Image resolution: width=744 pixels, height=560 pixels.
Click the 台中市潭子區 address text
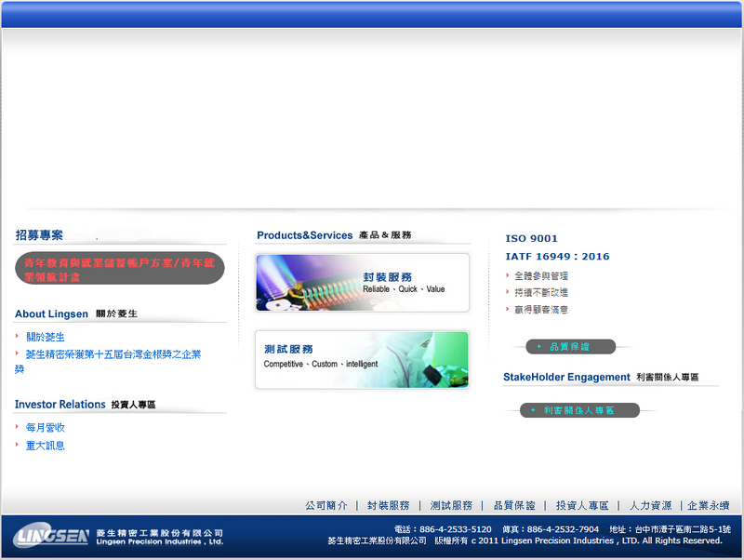(683, 529)
